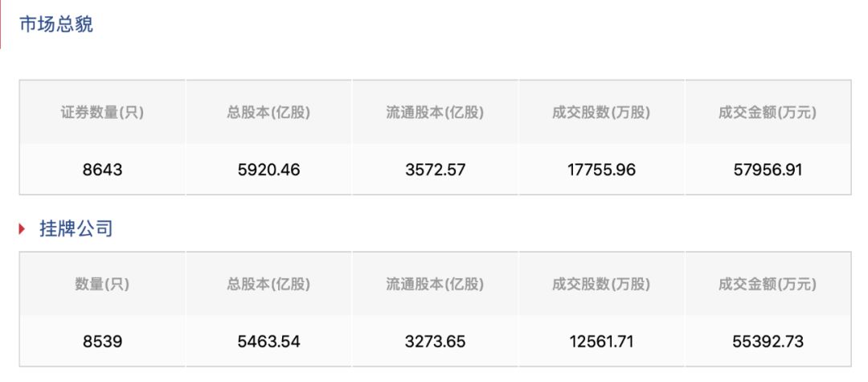The image size is (868, 382).
Task: Click the 57956.91 turnover amount value
Action: (x=768, y=170)
